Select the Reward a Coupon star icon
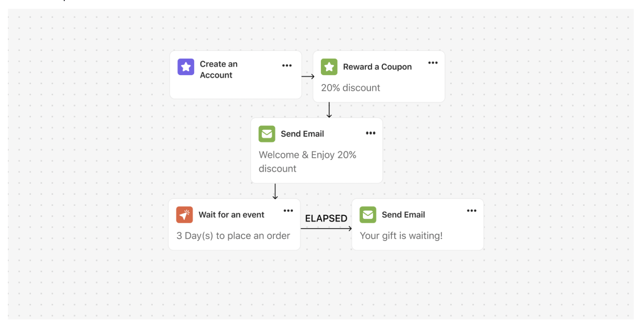644x329 pixels. point(329,66)
